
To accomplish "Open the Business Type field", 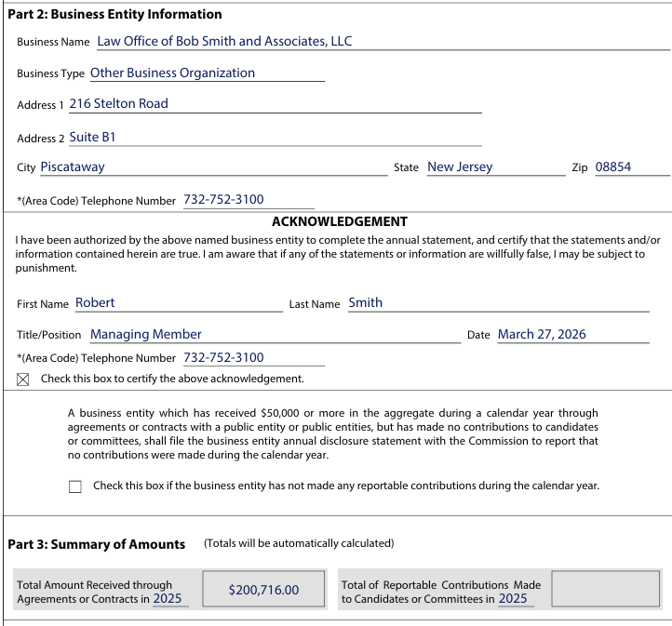I will [x=207, y=73].
